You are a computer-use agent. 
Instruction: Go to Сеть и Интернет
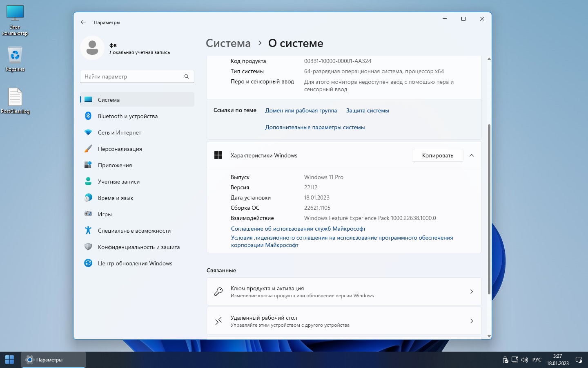click(x=137, y=132)
